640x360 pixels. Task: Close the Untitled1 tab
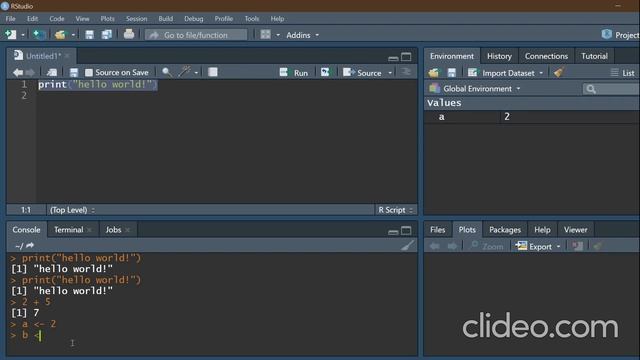(67, 56)
